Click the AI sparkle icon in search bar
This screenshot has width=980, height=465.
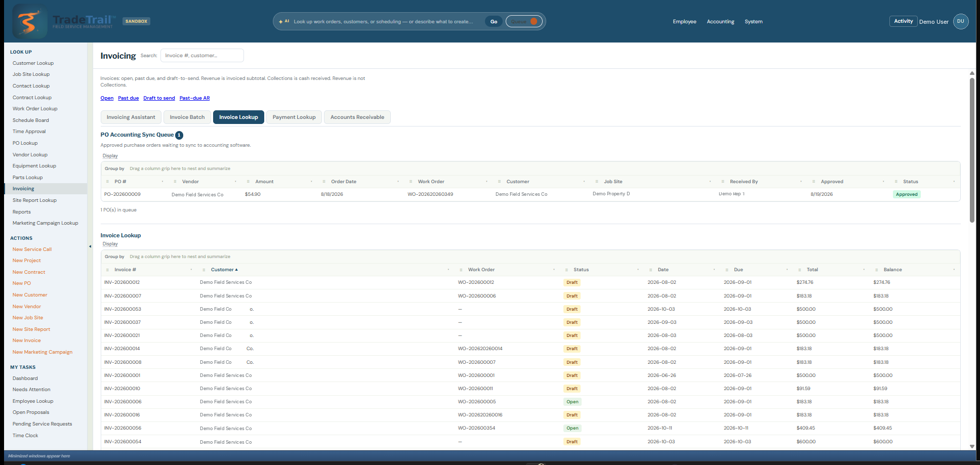point(281,22)
